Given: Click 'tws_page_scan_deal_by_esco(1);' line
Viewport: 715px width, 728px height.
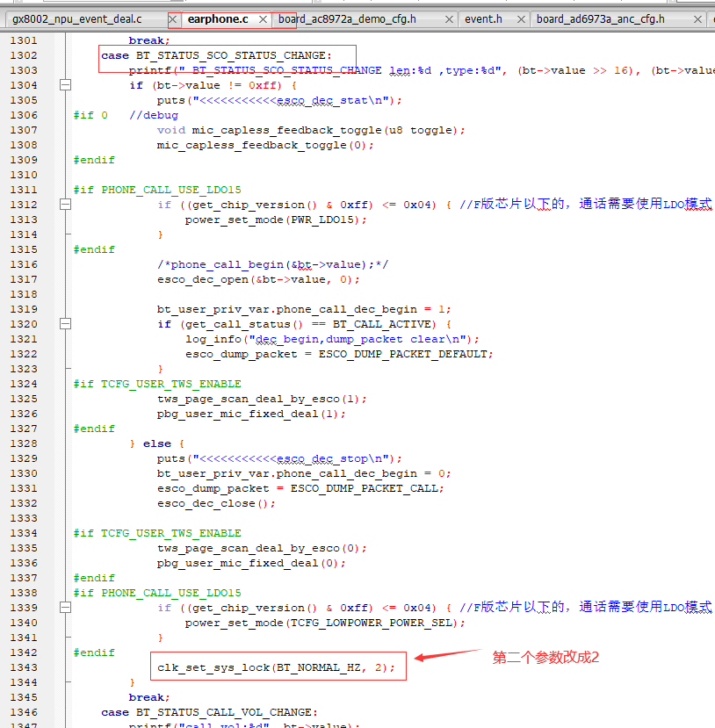Looking at the screenshot, I should click(x=262, y=399).
